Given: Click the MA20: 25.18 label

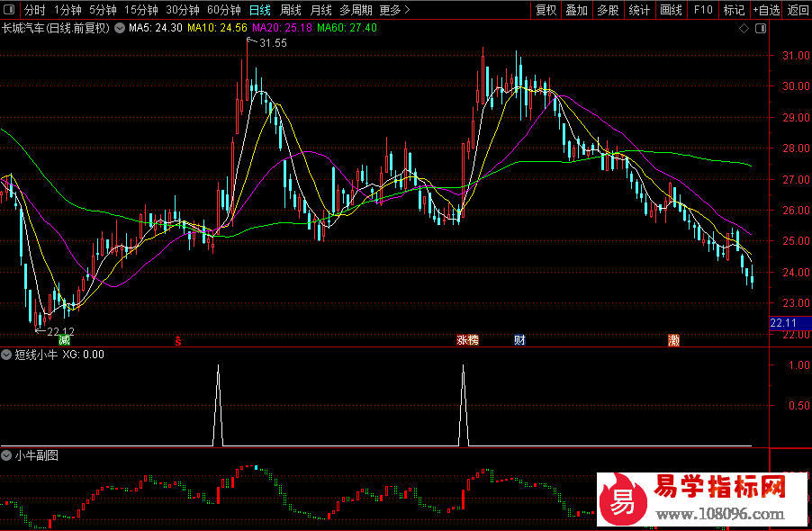Looking at the screenshot, I should [x=282, y=28].
